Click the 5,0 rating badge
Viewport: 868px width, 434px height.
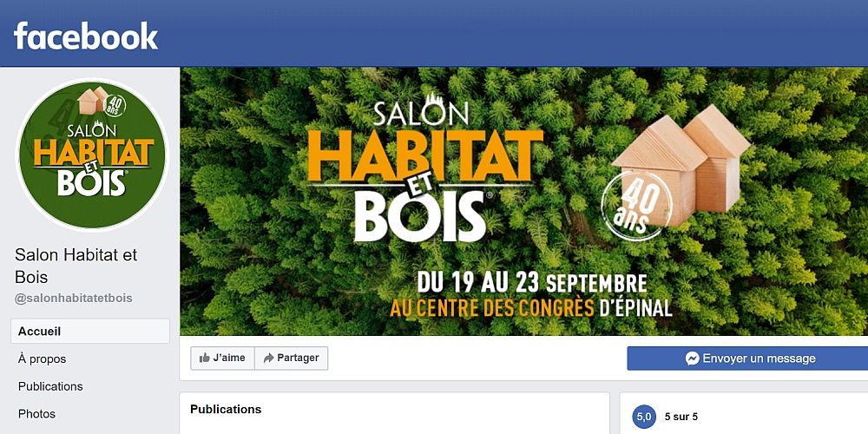[644, 417]
